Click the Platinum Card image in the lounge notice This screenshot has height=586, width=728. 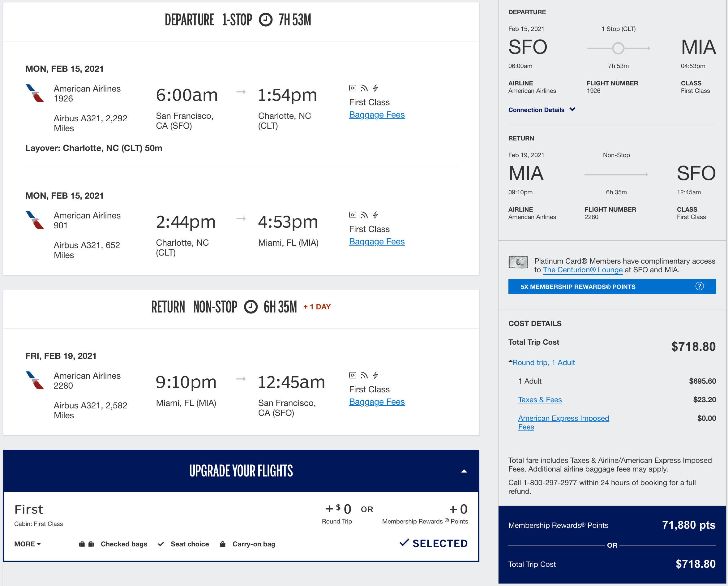518,262
